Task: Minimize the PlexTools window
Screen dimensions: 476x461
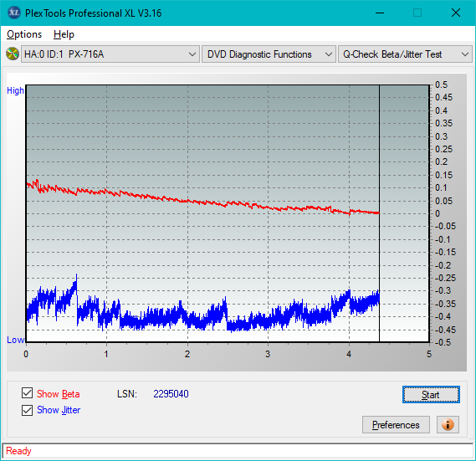Action: click(380, 13)
